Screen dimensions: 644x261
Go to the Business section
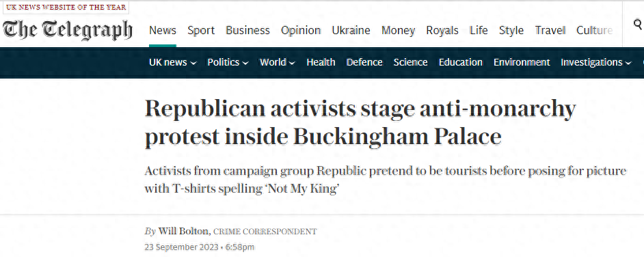(x=247, y=30)
